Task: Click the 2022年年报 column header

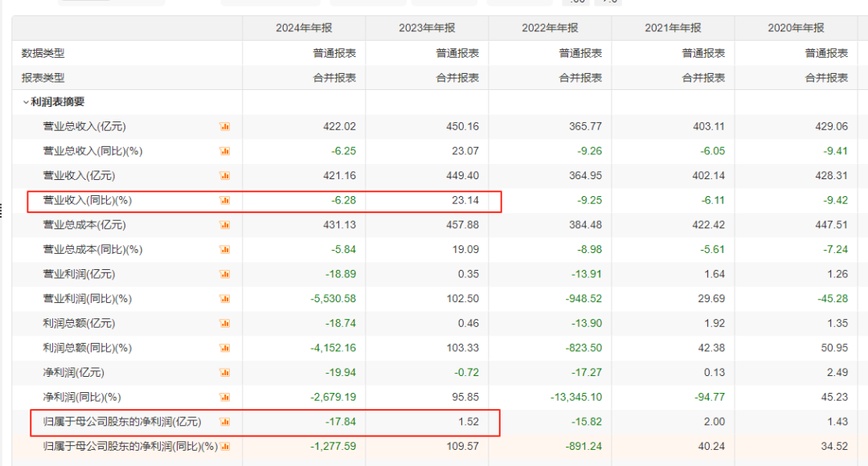Action: (550, 28)
